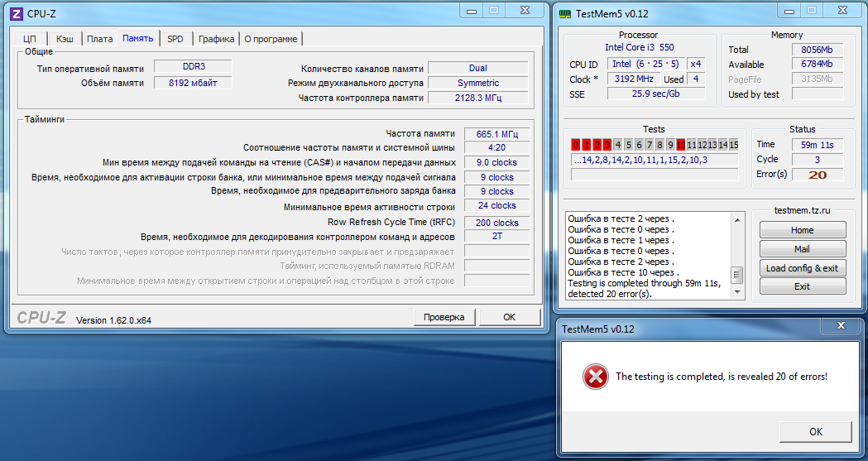Click the 8056Mb total memory value

click(x=817, y=50)
